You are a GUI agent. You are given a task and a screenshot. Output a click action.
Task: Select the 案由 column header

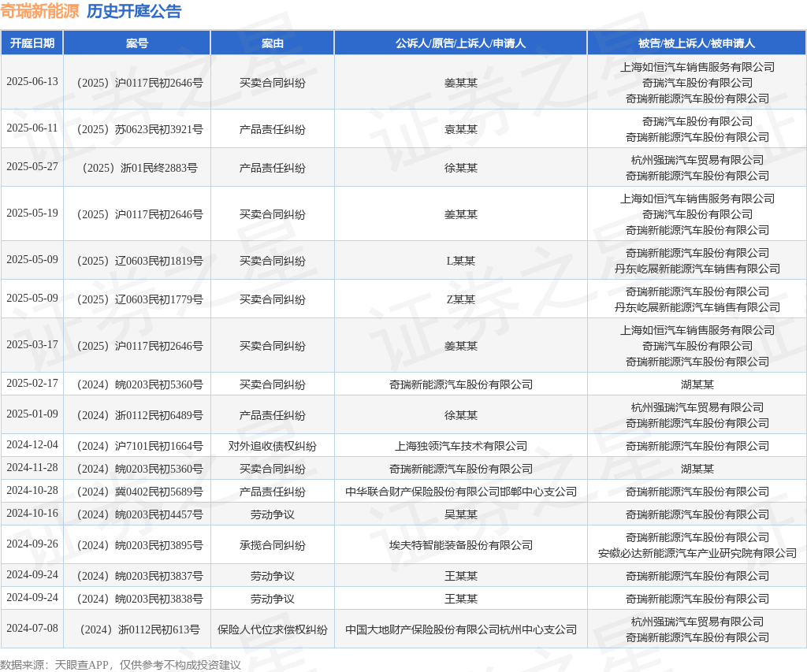click(x=272, y=43)
